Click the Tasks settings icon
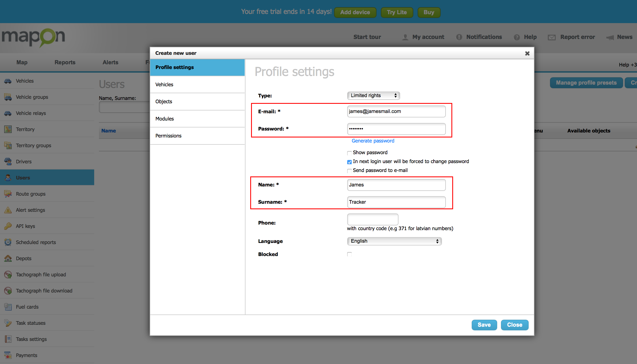Viewport: 637px width, 364px height. click(8, 339)
